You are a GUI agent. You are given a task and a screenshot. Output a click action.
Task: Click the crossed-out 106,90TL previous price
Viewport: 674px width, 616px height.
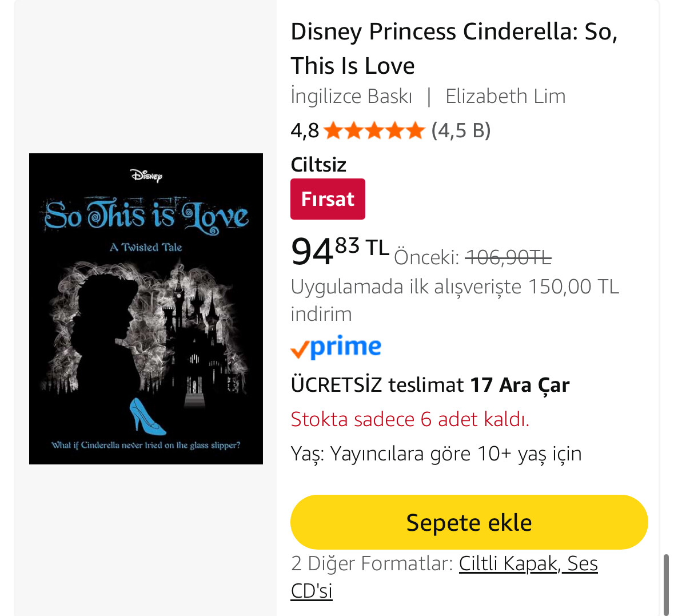coord(508,258)
